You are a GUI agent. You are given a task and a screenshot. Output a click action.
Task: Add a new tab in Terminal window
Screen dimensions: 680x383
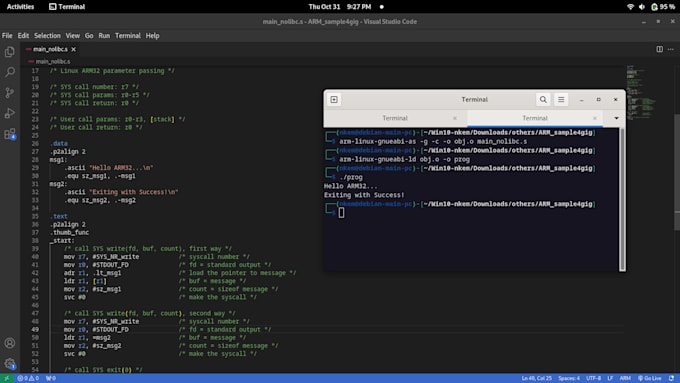334,99
